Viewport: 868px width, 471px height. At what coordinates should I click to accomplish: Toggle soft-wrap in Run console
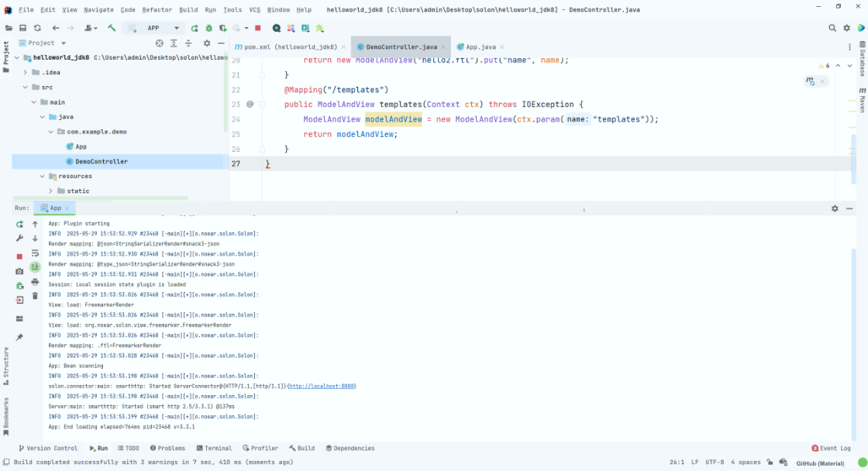[35, 253]
